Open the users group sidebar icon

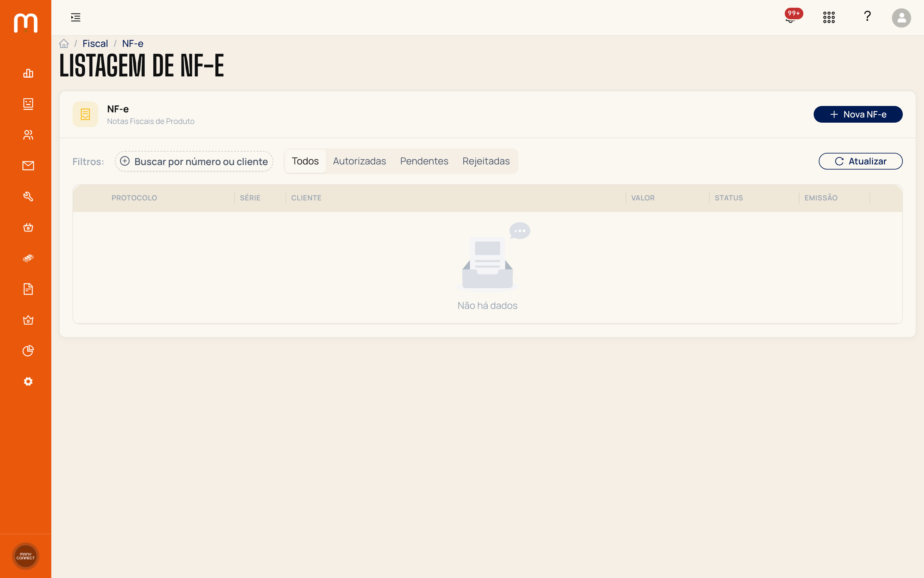click(x=28, y=135)
